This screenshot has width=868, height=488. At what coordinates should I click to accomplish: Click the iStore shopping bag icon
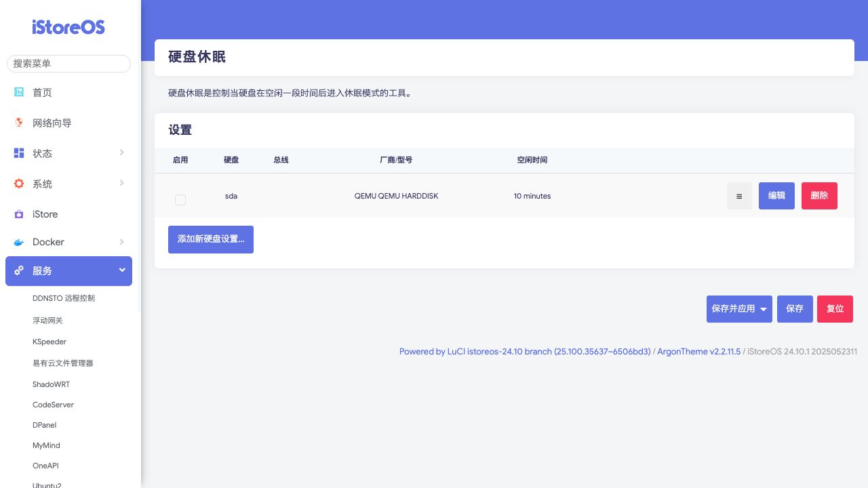[x=19, y=214]
